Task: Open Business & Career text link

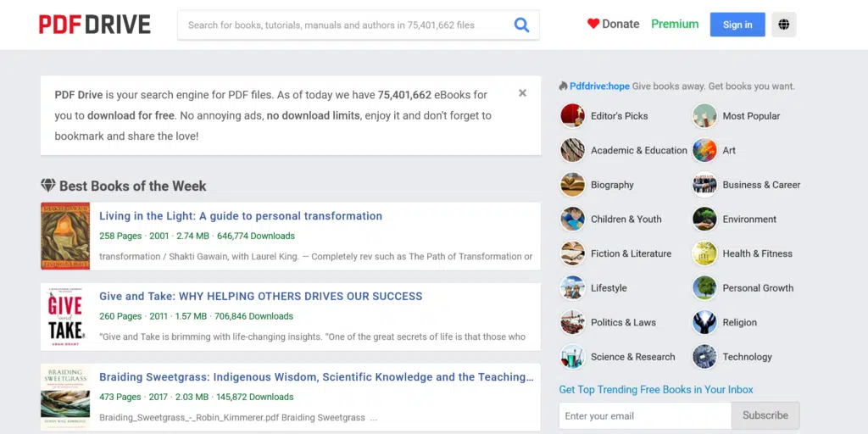Action: (x=761, y=185)
